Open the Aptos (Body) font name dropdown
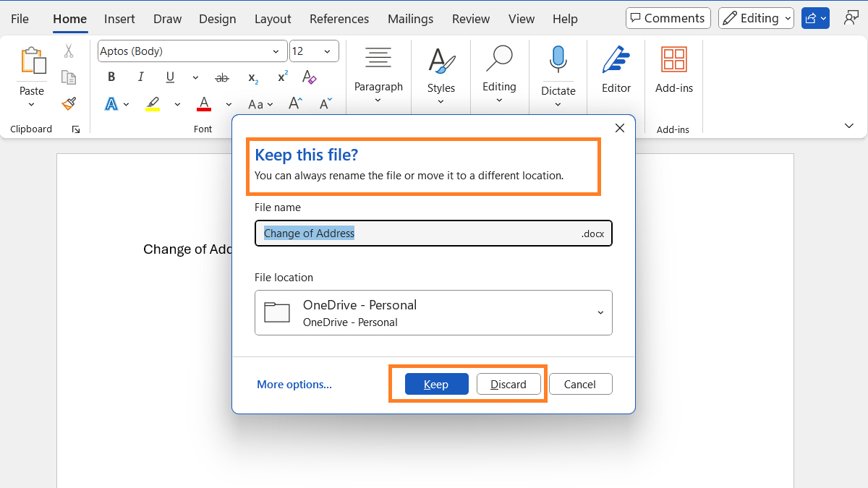This screenshot has height=488, width=868. pyautogui.click(x=276, y=51)
